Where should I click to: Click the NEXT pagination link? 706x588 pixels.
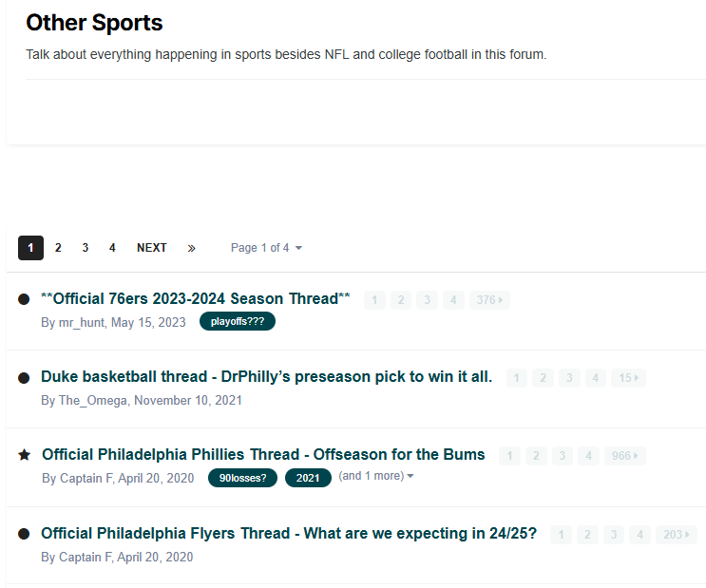tap(152, 248)
